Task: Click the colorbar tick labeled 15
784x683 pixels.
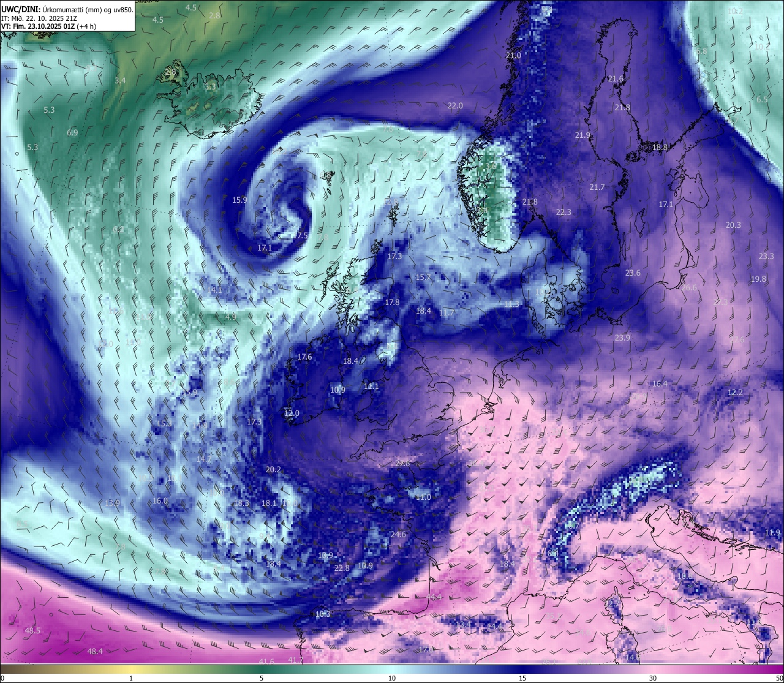Action: [x=522, y=678]
